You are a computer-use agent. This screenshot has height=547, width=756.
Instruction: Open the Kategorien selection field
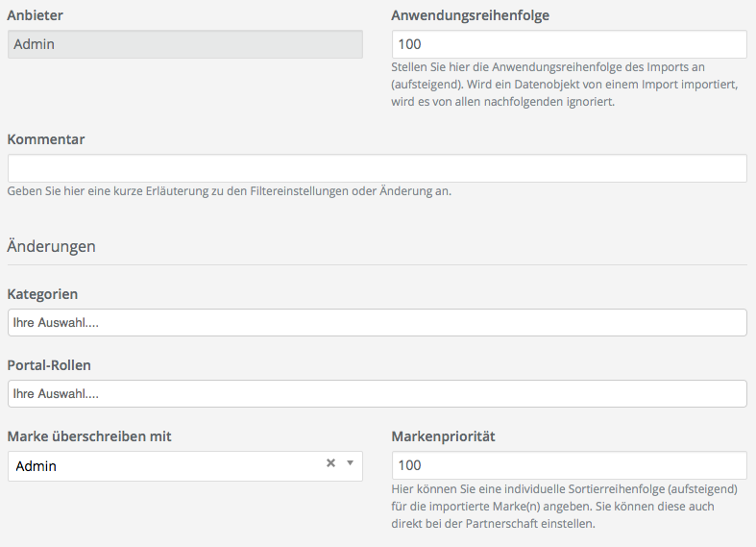tap(377, 323)
